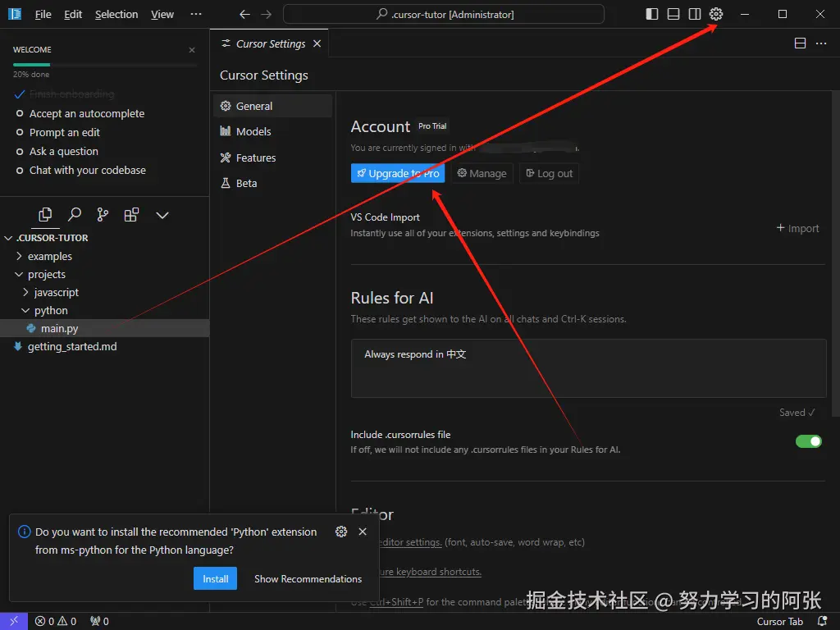840x630 pixels.
Task: Open keyboard shortcuts link
Action: coord(431,572)
